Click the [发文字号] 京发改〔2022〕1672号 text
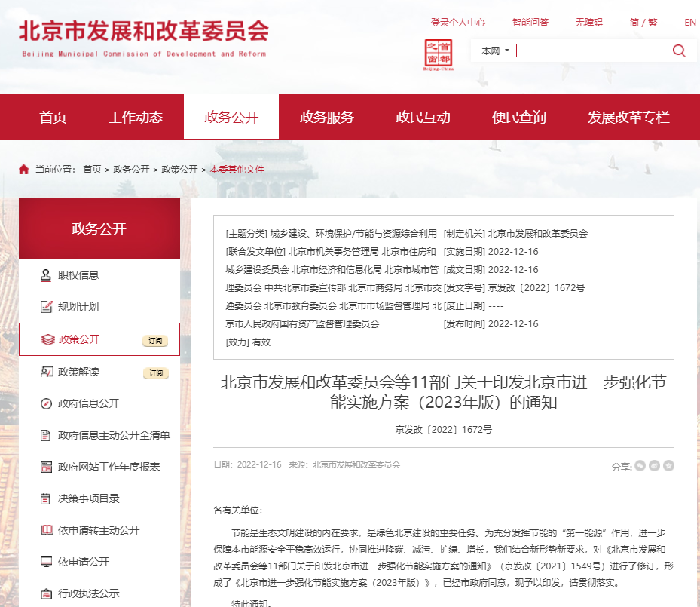The height and width of the screenshot is (607, 700). click(515, 287)
